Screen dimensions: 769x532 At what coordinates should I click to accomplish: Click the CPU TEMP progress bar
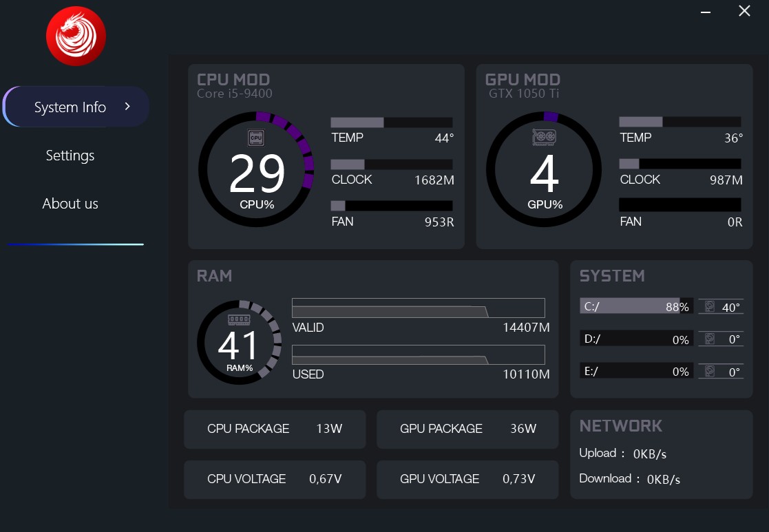coord(392,123)
